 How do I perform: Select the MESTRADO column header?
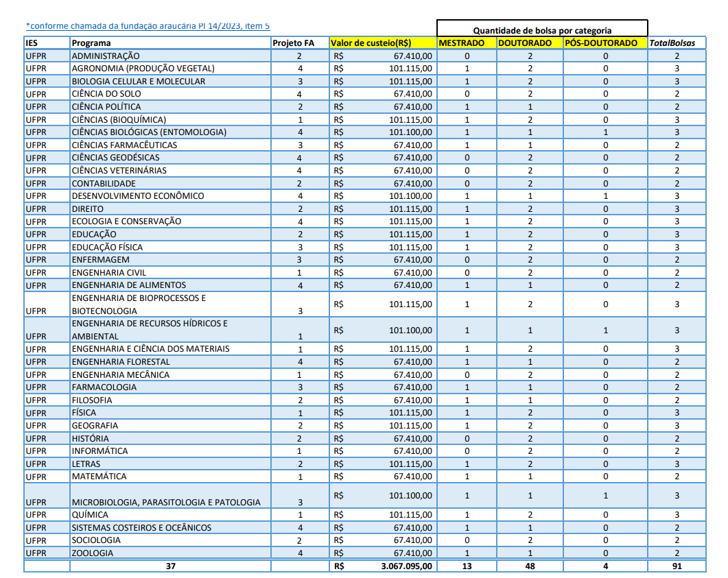467,43
